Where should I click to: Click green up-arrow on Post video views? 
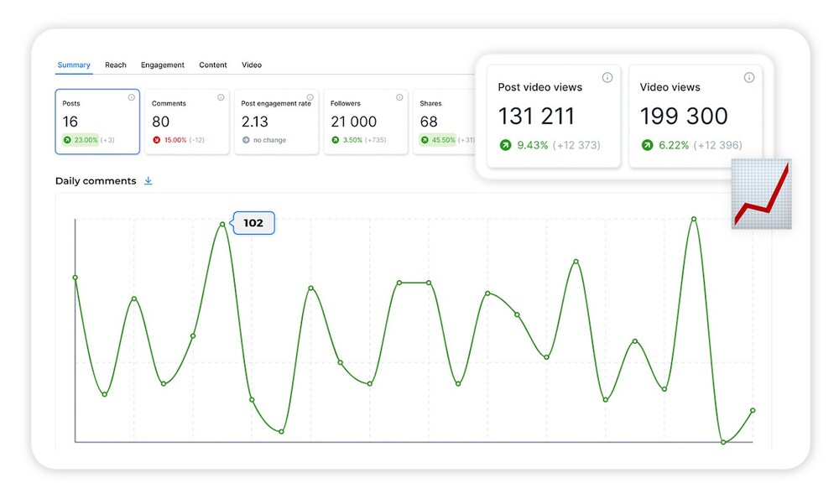[505, 145]
